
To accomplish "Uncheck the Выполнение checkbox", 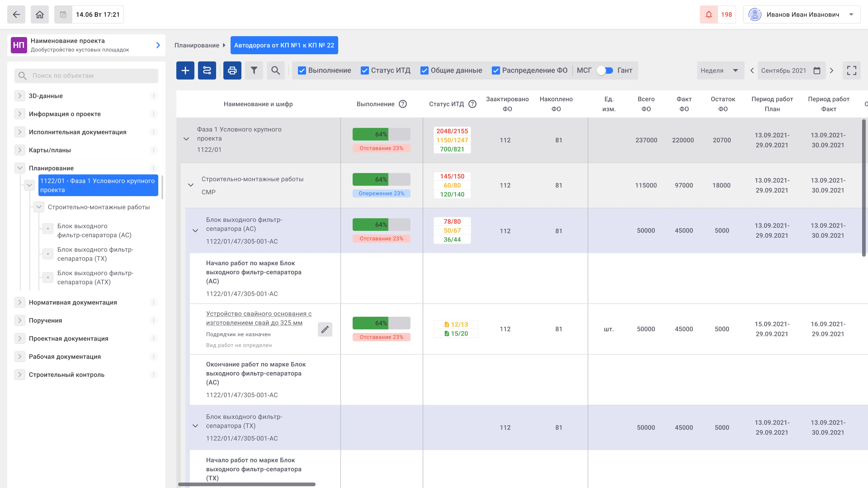I will [x=302, y=70].
